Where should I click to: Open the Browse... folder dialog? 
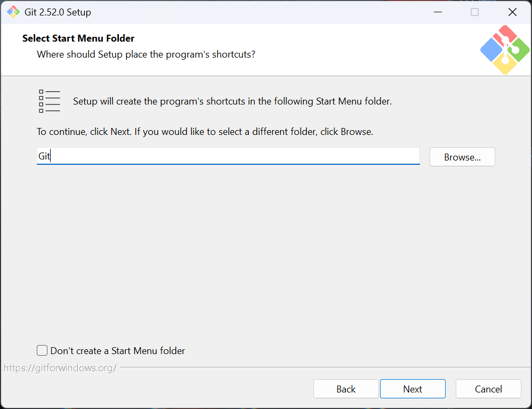click(462, 157)
